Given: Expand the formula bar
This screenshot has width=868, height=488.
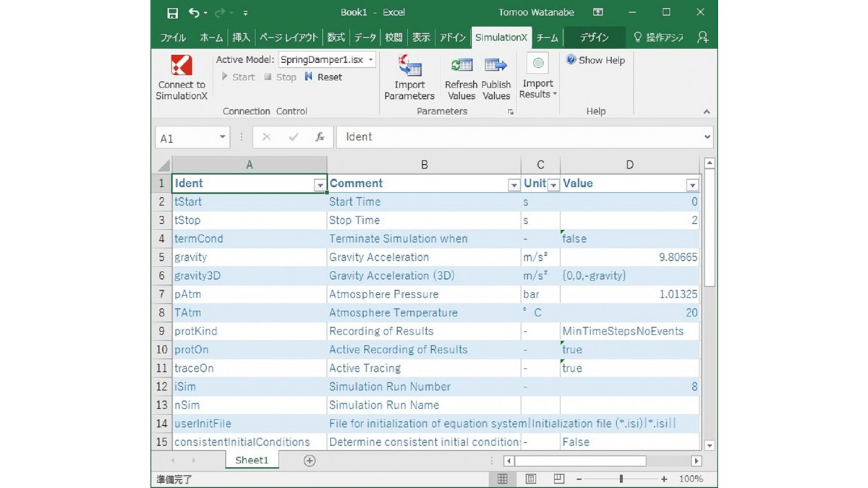Looking at the screenshot, I should pos(707,137).
